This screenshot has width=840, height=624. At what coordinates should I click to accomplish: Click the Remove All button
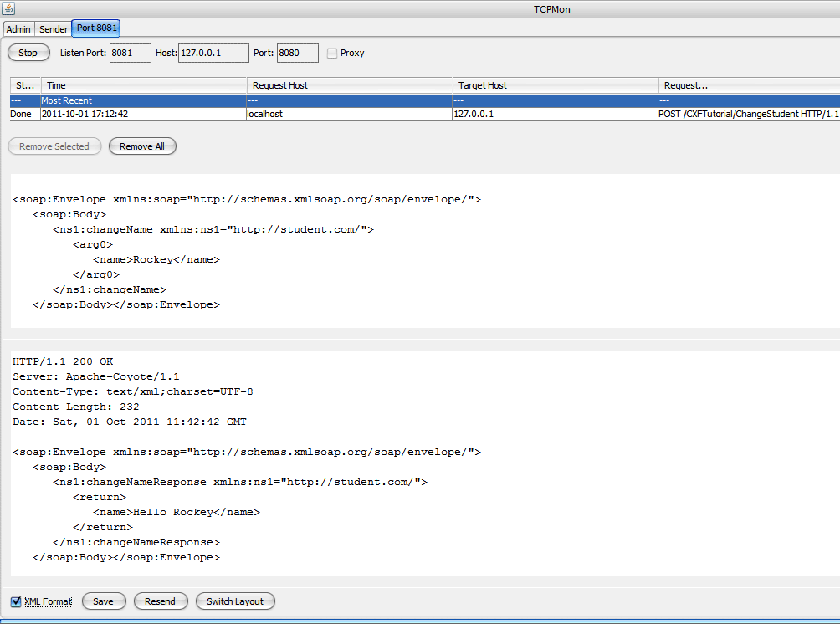[142, 146]
